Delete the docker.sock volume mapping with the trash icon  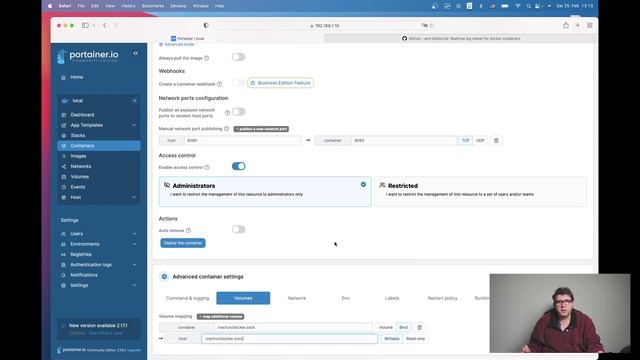coord(420,327)
